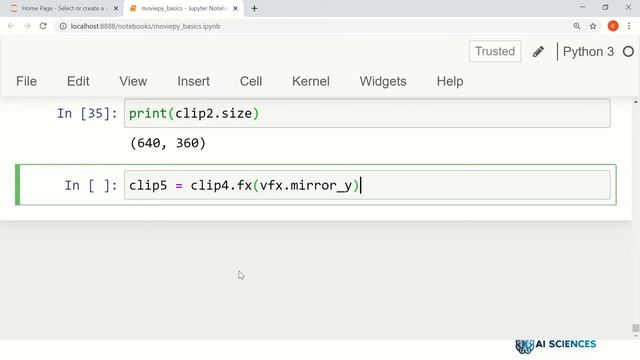
Task: Click the Trusted notebook button
Action: point(495,51)
